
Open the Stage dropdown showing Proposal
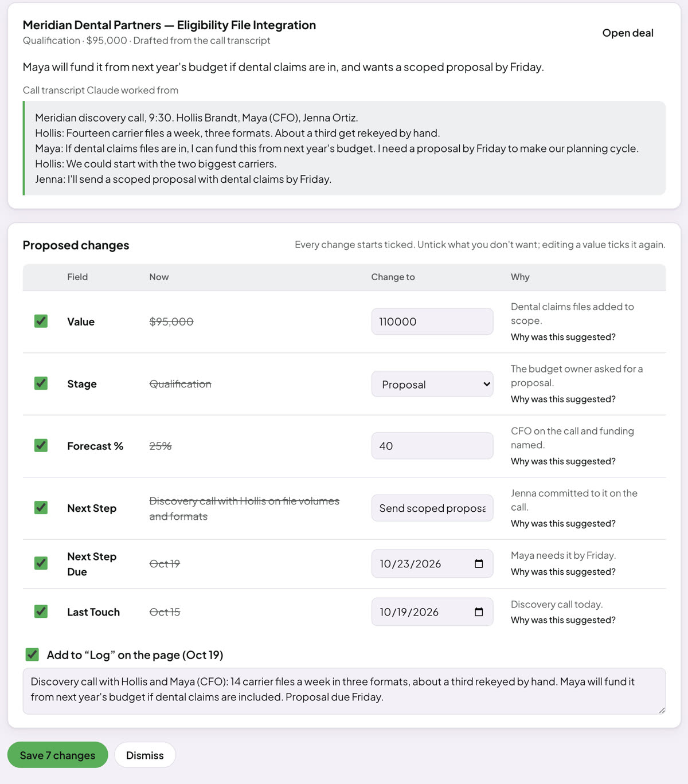point(432,384)
